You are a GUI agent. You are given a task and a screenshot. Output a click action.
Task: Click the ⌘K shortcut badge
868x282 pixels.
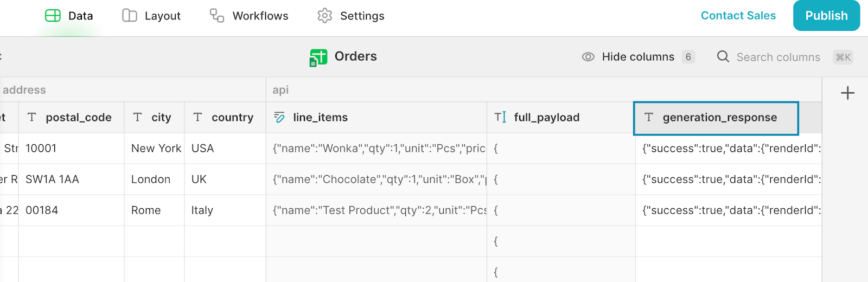point(843,57)
